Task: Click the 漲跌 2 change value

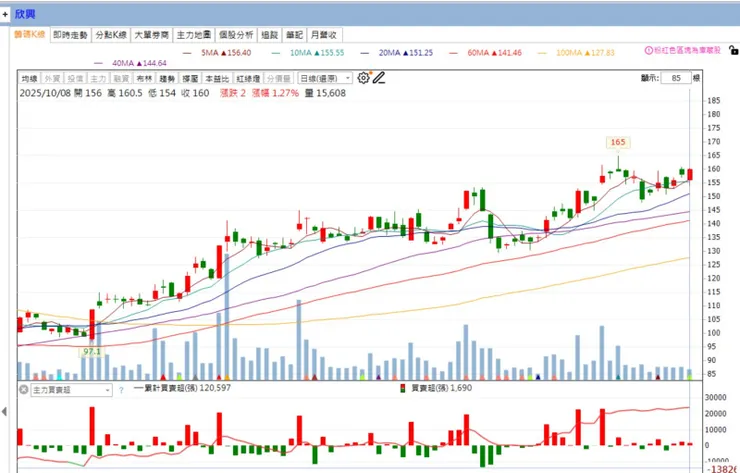Action: pyautogui.click(x=233, y=93)
